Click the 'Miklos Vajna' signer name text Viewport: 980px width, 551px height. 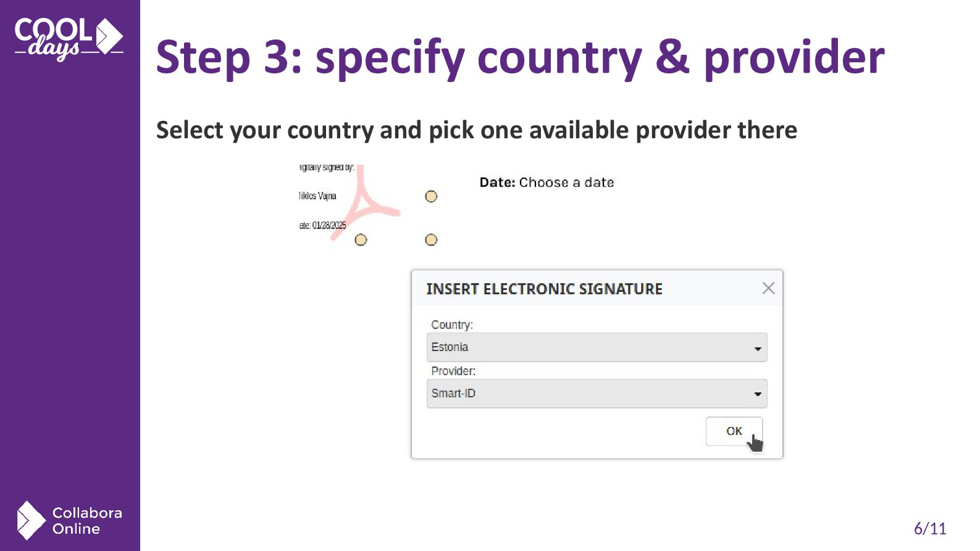317,196
